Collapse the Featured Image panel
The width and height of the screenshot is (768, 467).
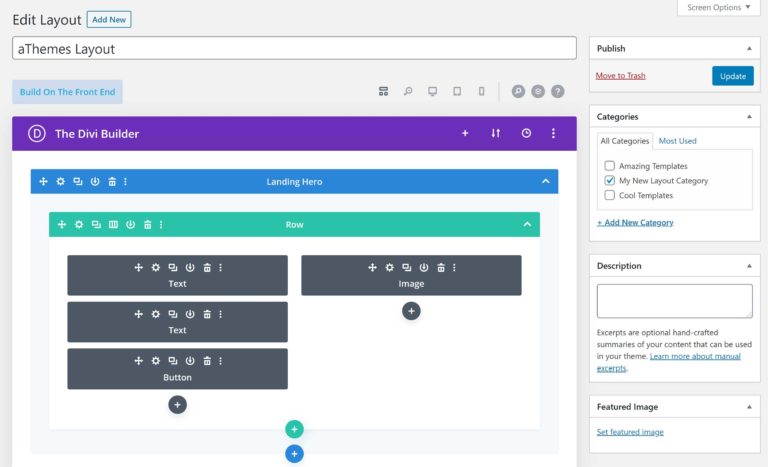[x=749, y=407]
